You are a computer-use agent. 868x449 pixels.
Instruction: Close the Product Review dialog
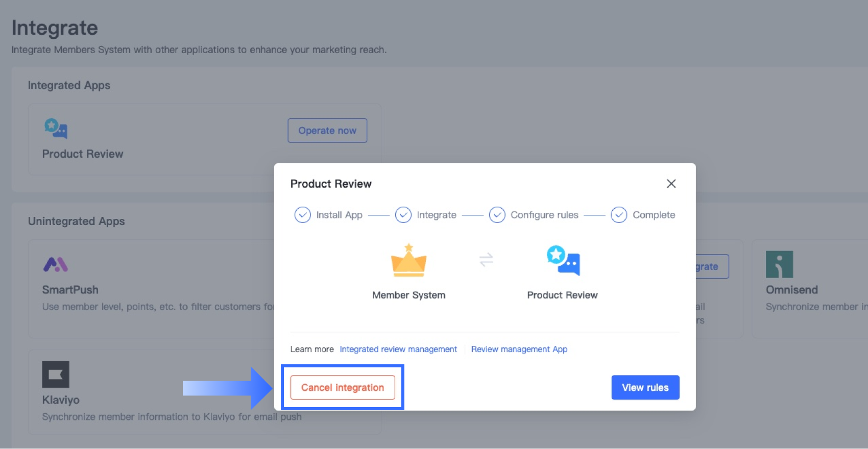pyautogui.click(x=671, y=184)
